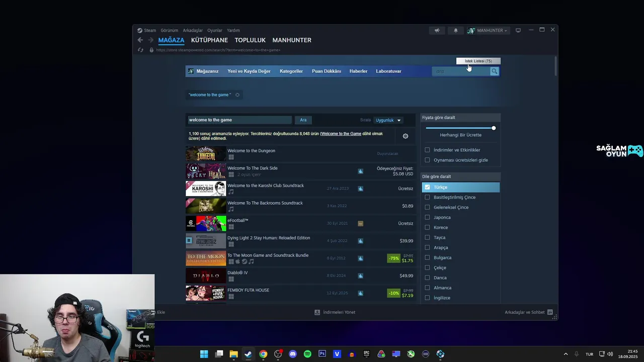
Task: Open Task View in the taskbar
Action: click(x=219, y=354)
